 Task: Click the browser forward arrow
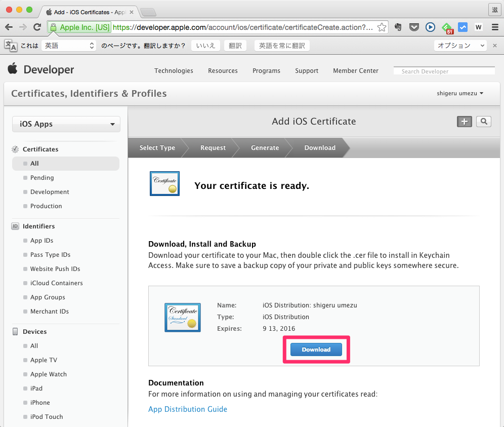tap(23, 27)
